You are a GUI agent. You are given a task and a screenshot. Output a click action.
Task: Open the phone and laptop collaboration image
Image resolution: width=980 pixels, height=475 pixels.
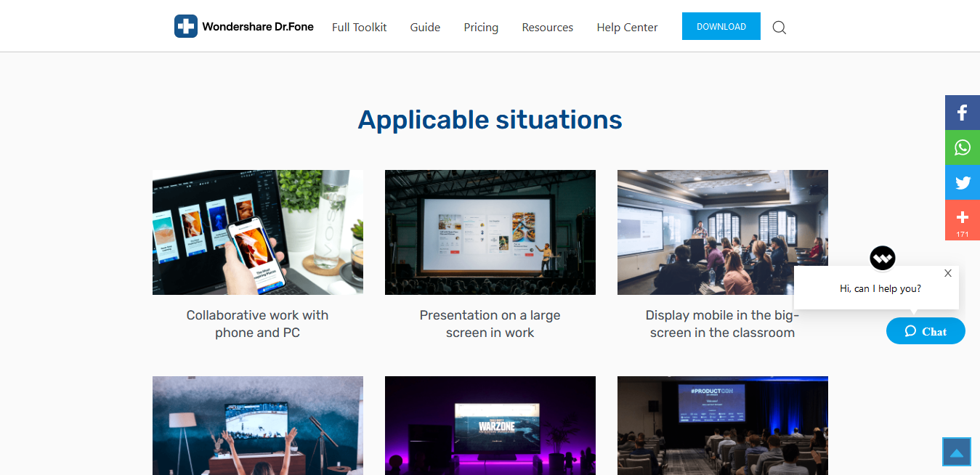click(258, 232)
